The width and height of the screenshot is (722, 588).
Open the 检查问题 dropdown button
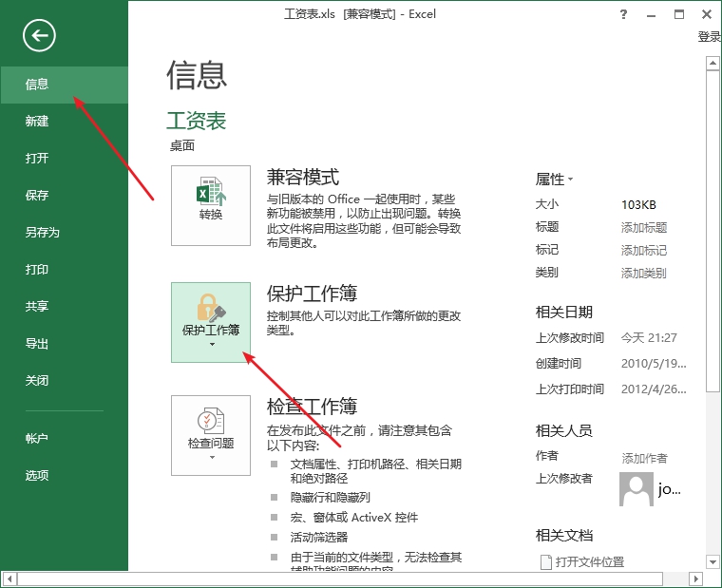click(211, 435)
